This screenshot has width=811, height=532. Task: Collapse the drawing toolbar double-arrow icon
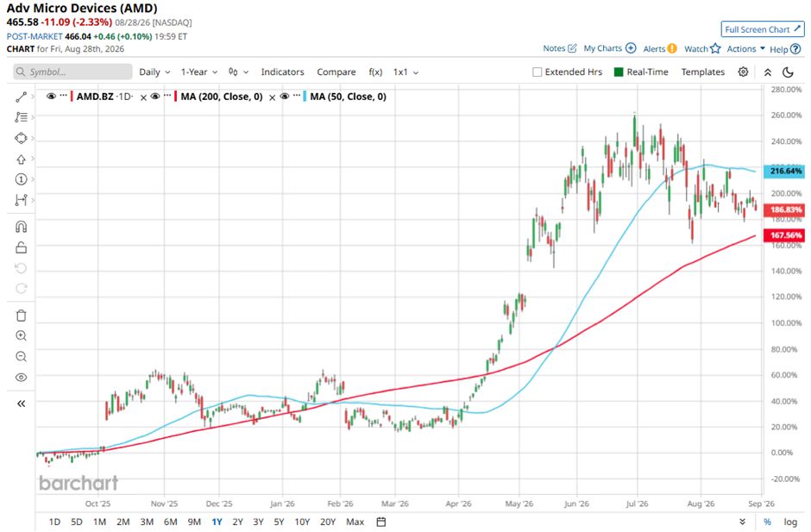click(22, 404)
